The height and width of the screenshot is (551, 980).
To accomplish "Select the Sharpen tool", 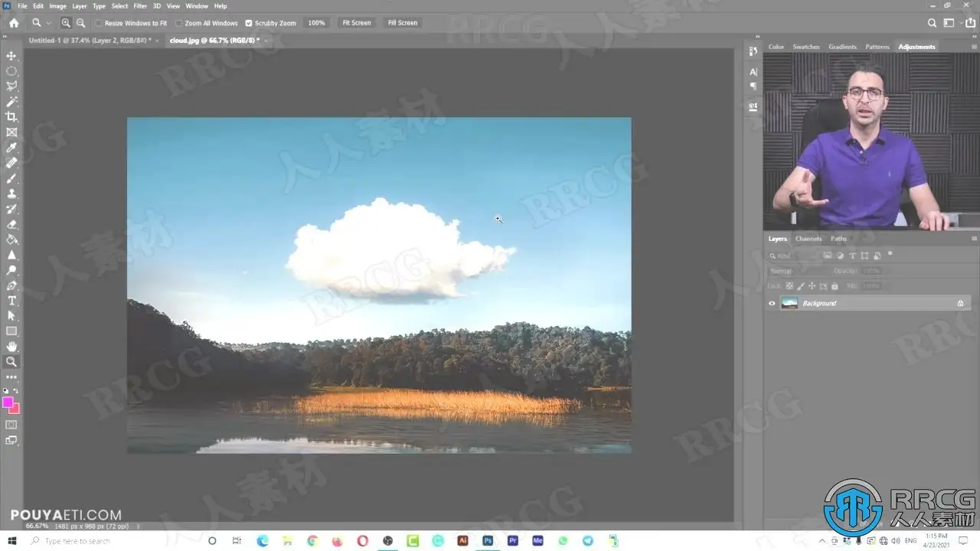I will pos(11,255).
